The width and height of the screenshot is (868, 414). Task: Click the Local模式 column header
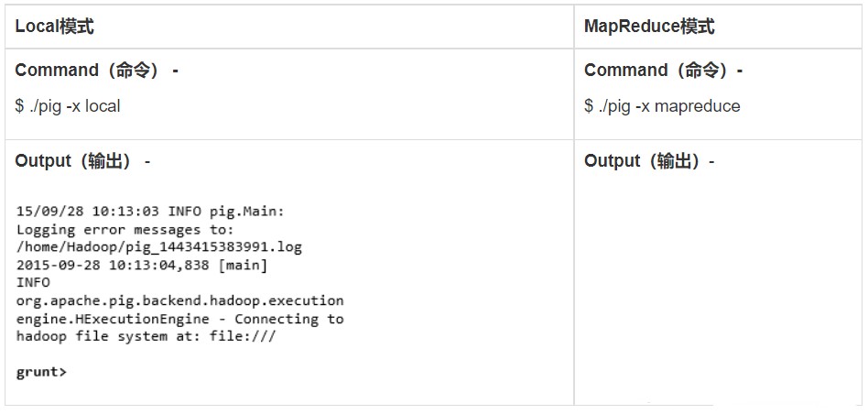coord(54,27)
